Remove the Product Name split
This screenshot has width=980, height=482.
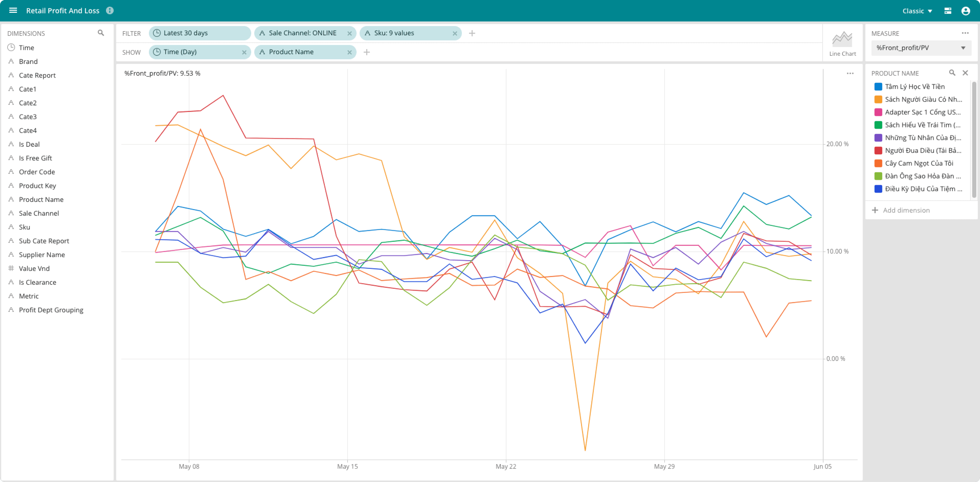click(x=349, y=52)
